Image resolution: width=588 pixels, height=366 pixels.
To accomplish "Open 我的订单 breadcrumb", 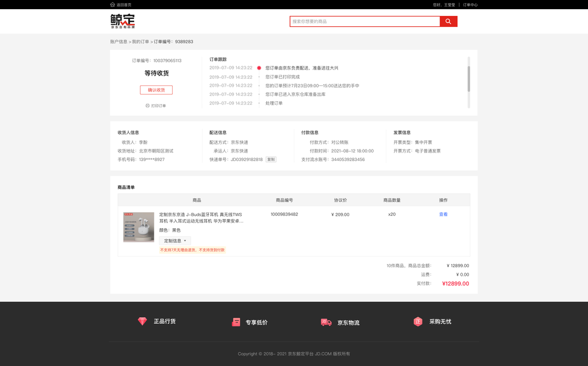I will coord(140,41).
